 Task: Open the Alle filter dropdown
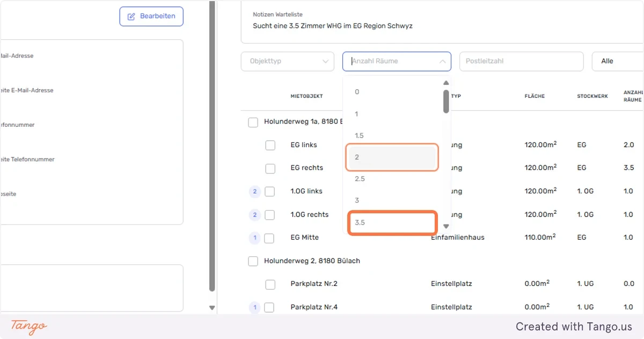coord(618,61)
